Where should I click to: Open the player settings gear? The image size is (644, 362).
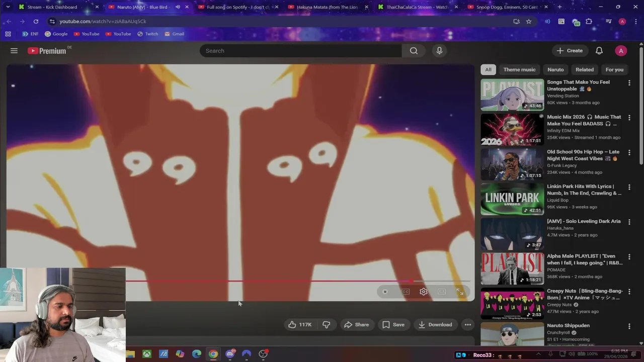click(424, 292)
